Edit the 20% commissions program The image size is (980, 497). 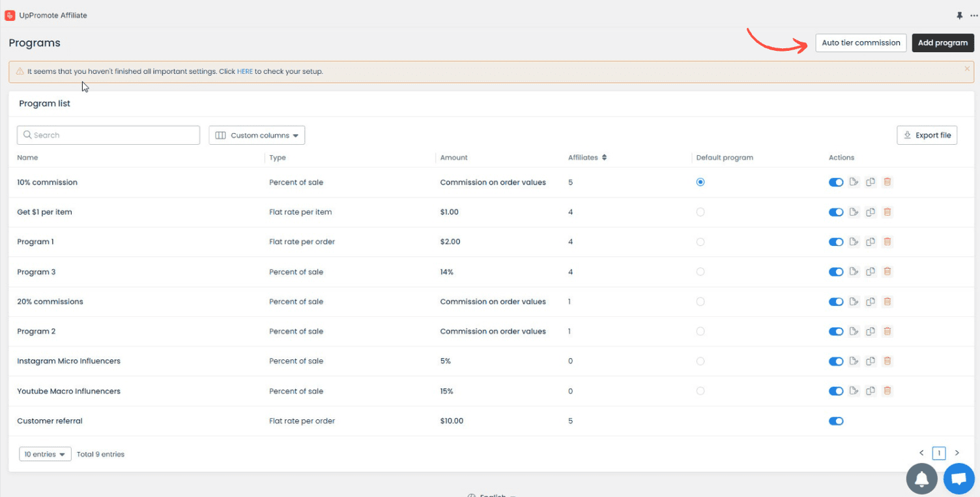tap(854, 301)
